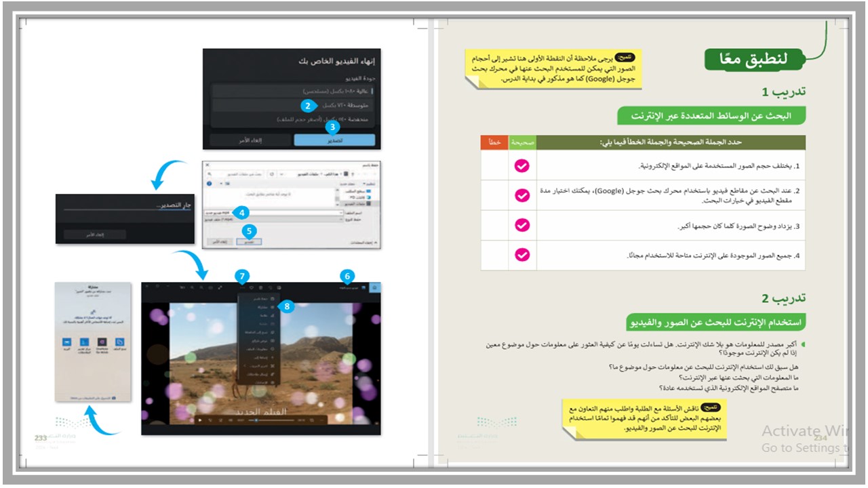Select ملفات الفيديو folder in the Save As tree
Screen dimensions: 868x488
pos(357,204)
